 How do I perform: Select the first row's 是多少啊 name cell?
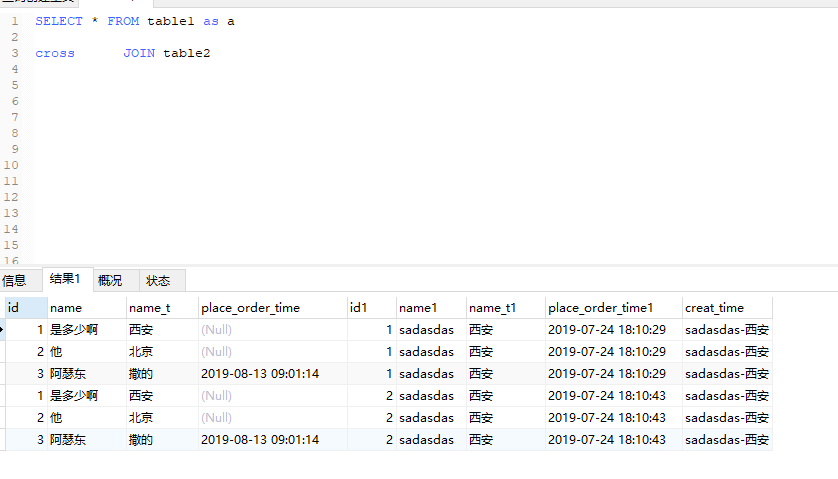point(75,329)
